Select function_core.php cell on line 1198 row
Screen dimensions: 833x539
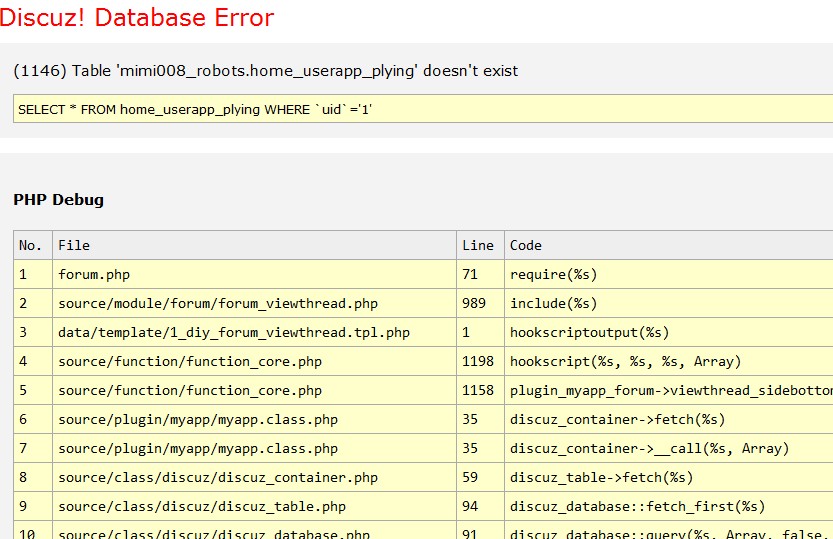254,361
